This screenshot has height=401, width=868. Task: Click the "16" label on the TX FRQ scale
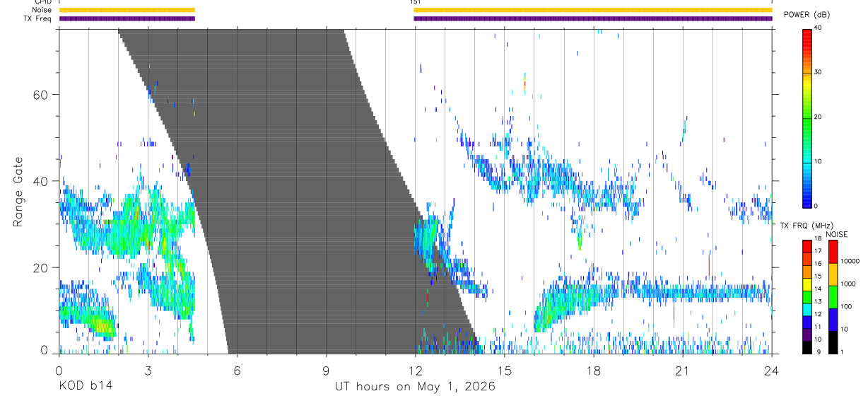(819, 264)
